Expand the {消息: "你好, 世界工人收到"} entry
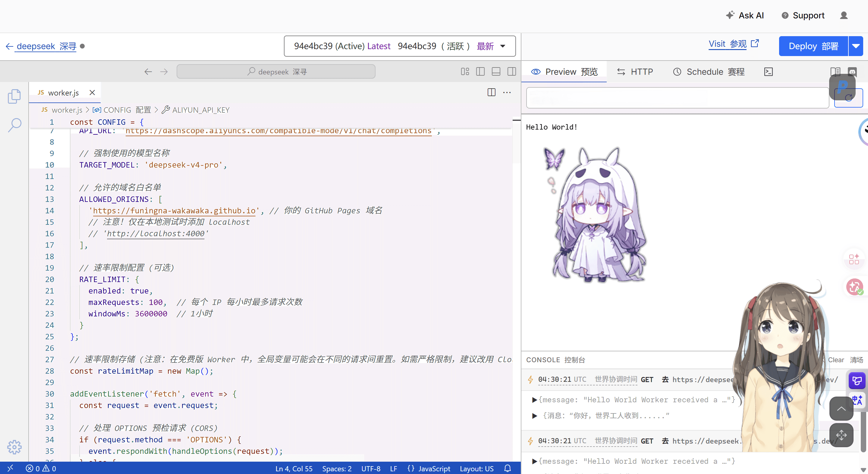Screen dimensions: 868x474 (534, 416)
